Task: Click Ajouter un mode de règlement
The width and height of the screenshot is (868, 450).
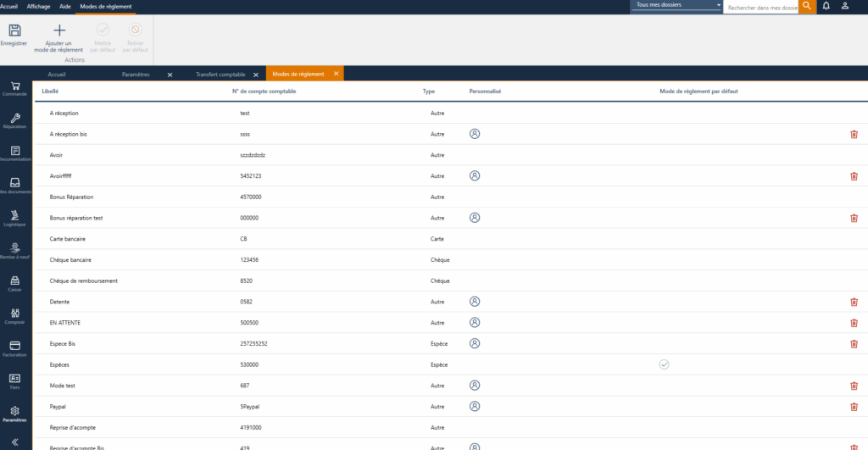Action: (58, 31)
